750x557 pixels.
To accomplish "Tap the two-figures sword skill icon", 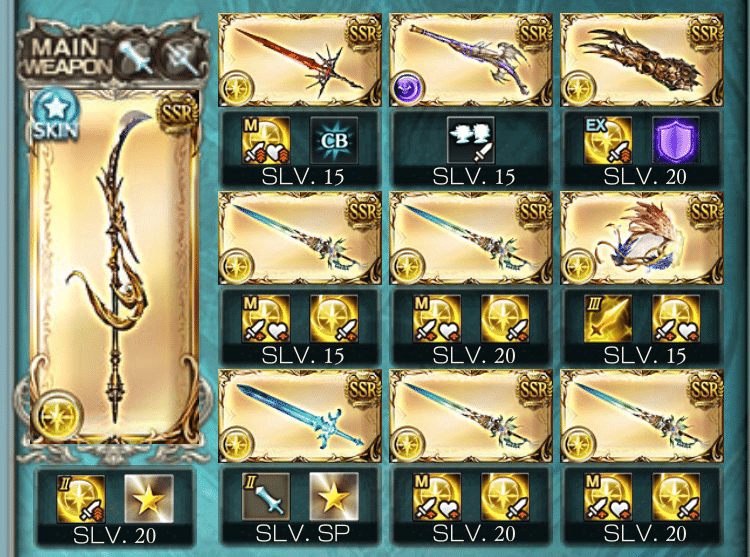I will (471, 141).
